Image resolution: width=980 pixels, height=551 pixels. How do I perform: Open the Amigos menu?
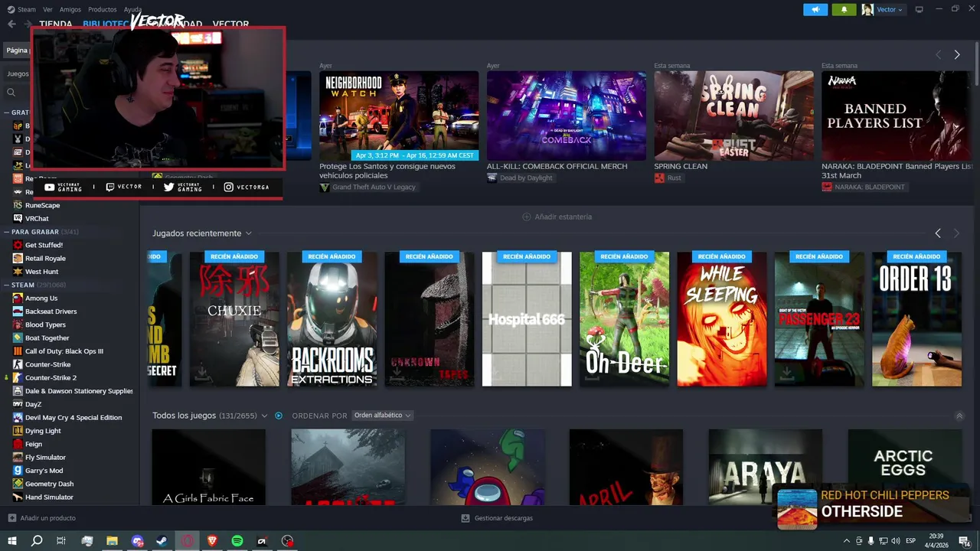(x=70, y=9)
